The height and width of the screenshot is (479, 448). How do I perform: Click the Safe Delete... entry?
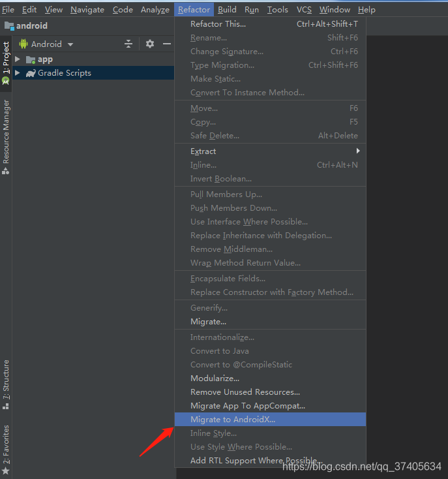271,135
